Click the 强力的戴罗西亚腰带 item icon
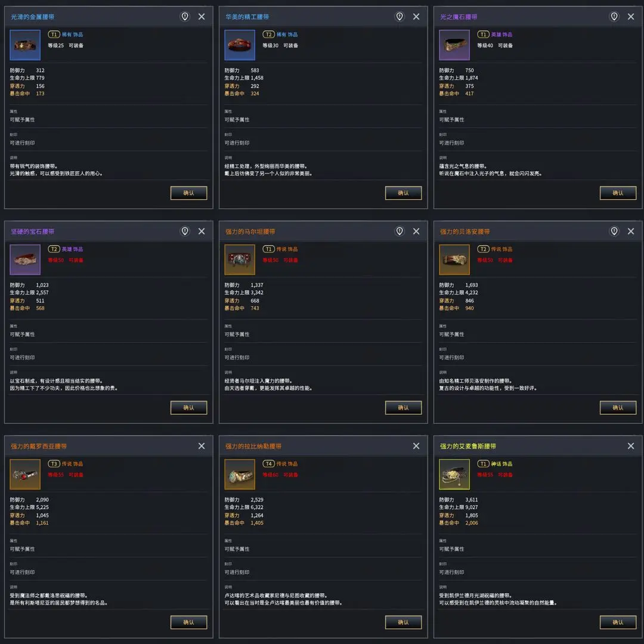 point(25,475)
